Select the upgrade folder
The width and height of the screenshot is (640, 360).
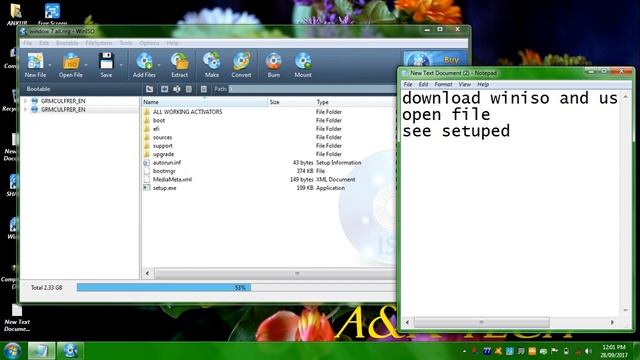[x=163, y=154]
